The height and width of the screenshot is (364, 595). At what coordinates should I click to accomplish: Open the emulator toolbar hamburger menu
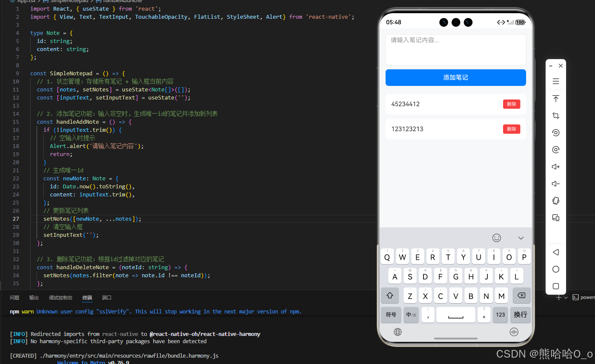(555, 81)
